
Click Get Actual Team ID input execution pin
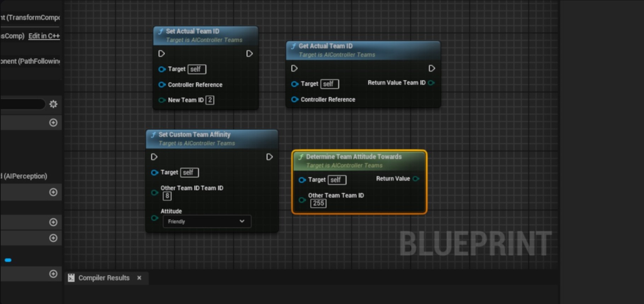(294, 68)
